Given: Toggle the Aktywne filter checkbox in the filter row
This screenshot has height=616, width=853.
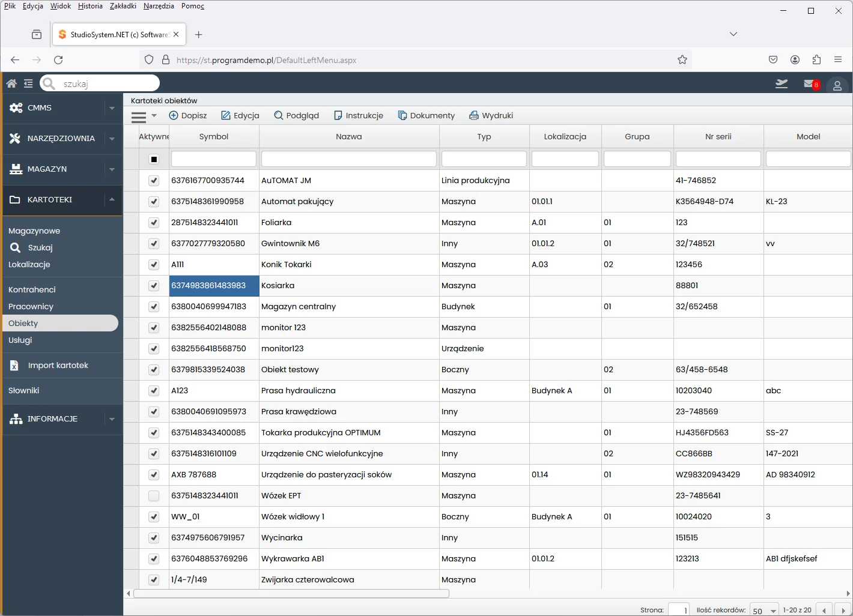Looking at the screenshot, I should tap(154, 159).
